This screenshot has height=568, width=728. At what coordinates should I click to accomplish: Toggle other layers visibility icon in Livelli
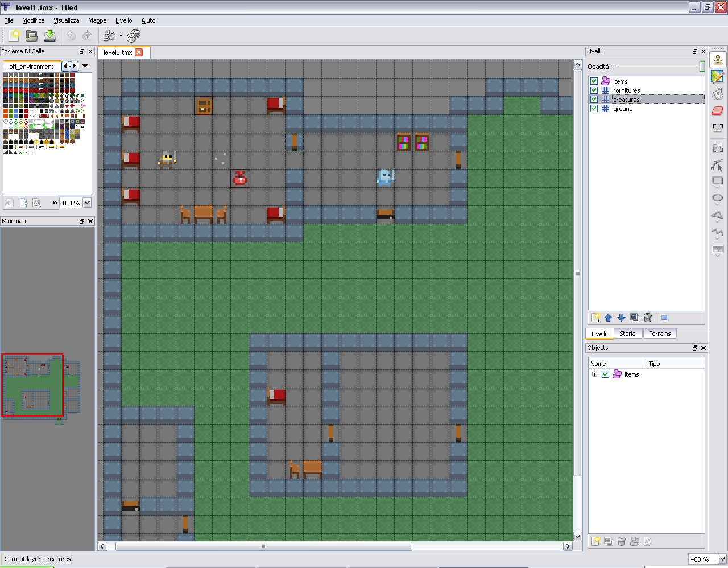(664, 318)
